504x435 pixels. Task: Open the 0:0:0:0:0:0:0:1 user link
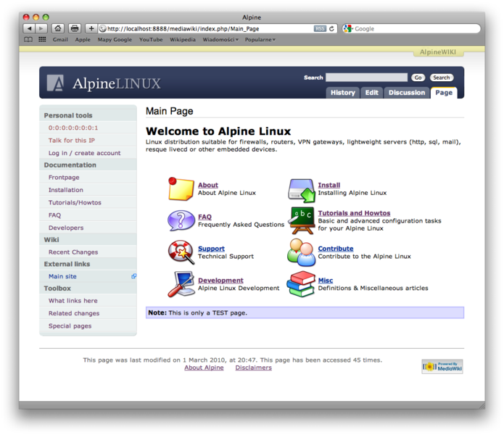(73, 128)
